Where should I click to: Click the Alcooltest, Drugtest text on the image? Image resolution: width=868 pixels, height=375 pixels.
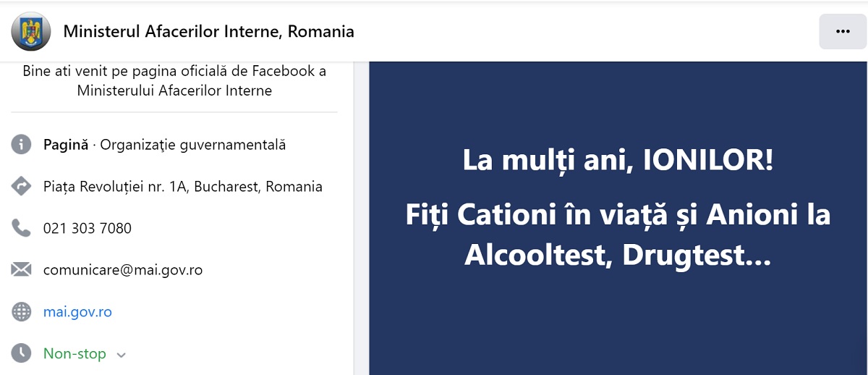(x=618, y=254)
